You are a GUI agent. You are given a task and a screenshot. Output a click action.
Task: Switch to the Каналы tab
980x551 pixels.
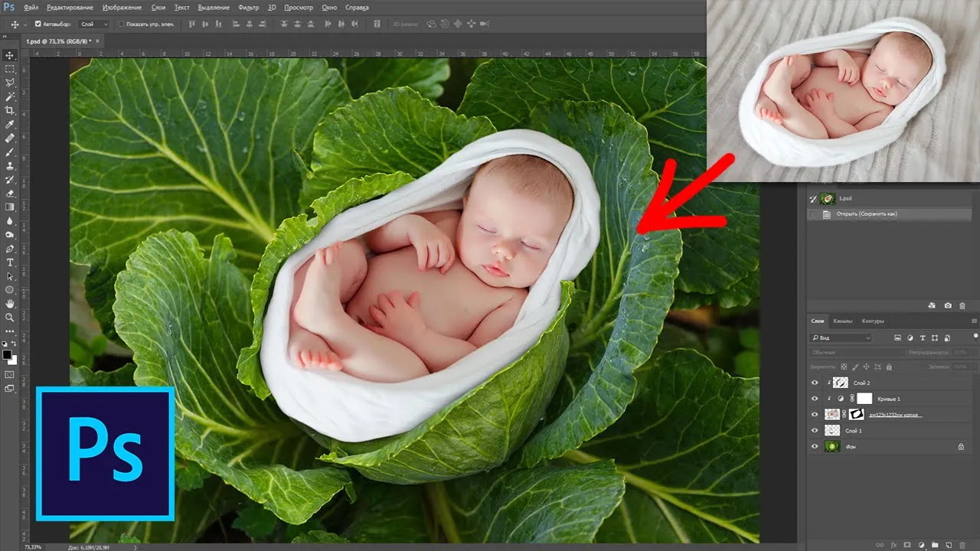(842, 321)
